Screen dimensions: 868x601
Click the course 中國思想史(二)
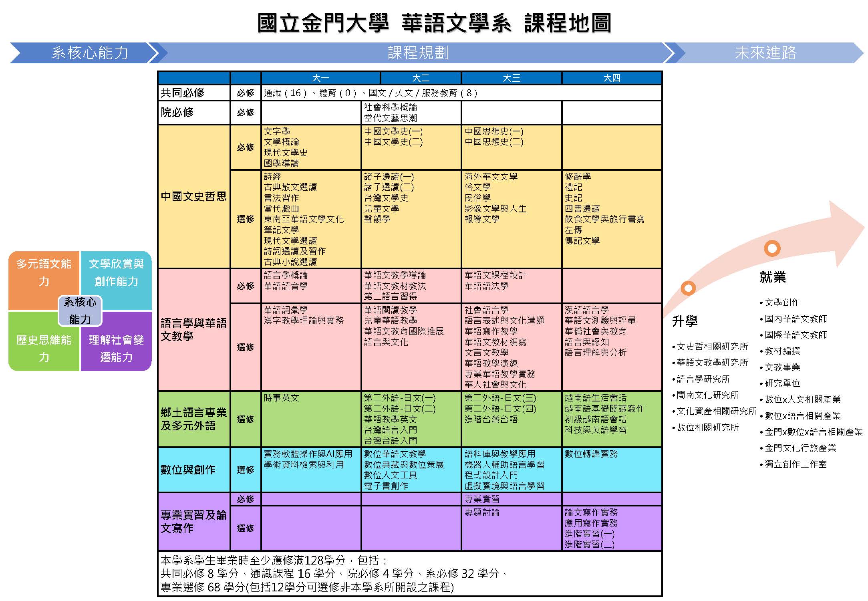[x=494, y=142]
